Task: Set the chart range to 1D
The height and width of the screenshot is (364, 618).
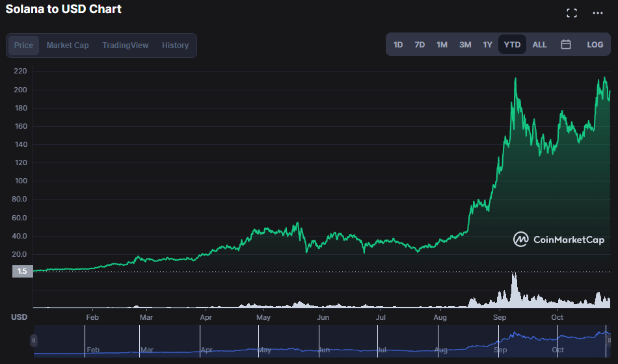Action: coord(398,44)
